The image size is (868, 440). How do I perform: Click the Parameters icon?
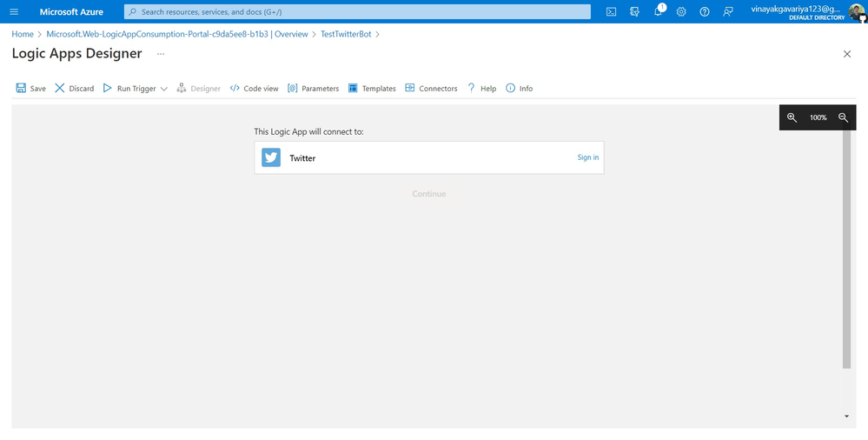point(293,88)
